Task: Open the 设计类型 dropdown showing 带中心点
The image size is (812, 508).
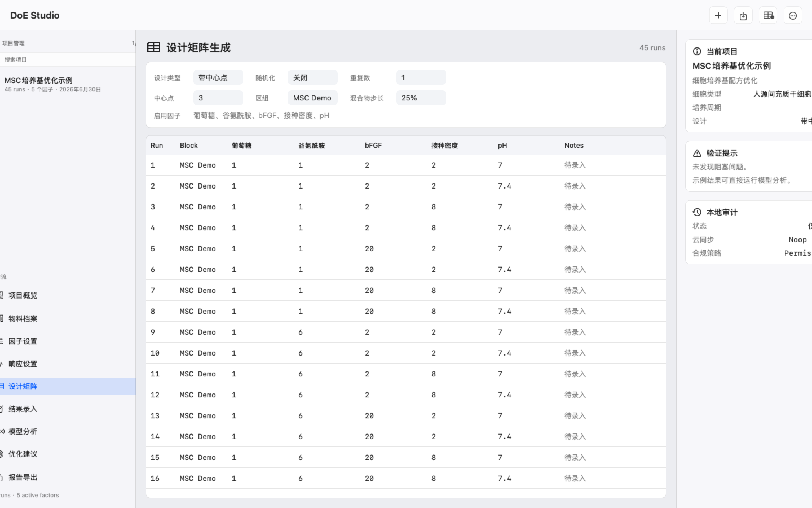Action: (218, 78)
